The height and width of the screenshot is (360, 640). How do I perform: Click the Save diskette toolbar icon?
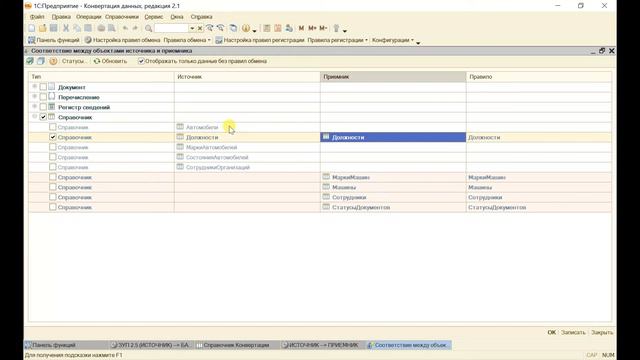[53, 28]
